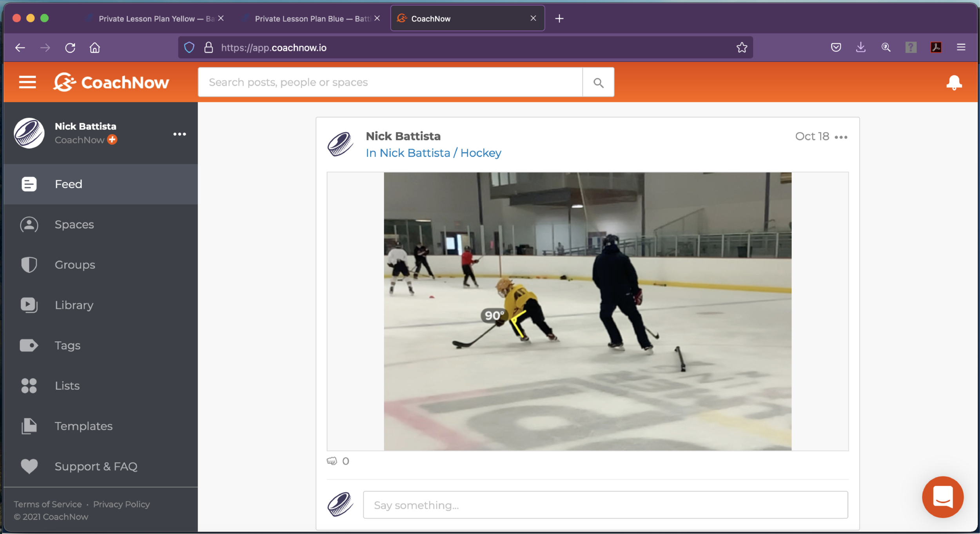Open the Library section
980x534 pixels.
[74, 305]
